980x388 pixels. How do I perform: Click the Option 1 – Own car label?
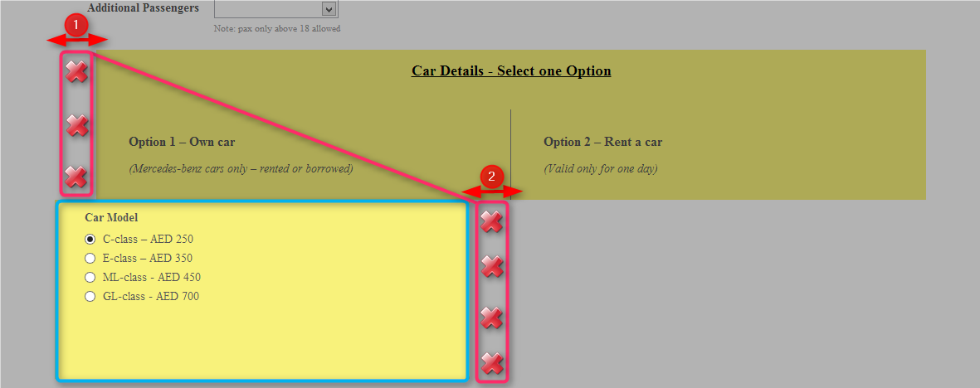[x=182, y=142]
